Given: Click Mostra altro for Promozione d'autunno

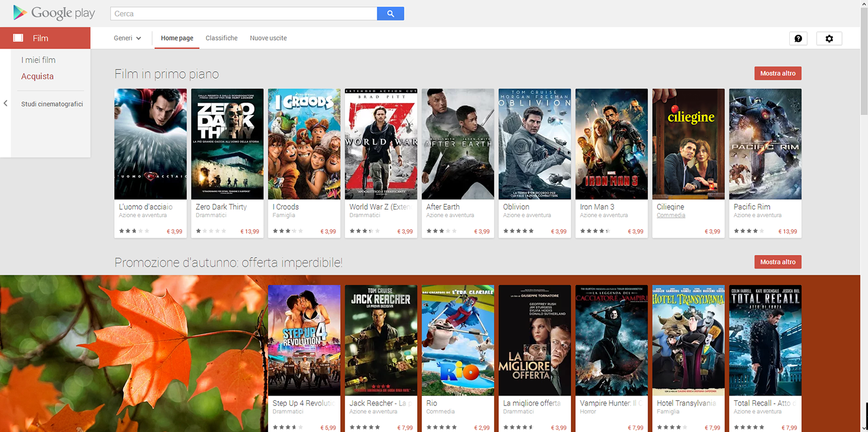Looking at the screenshot, I should click(777, 262).
